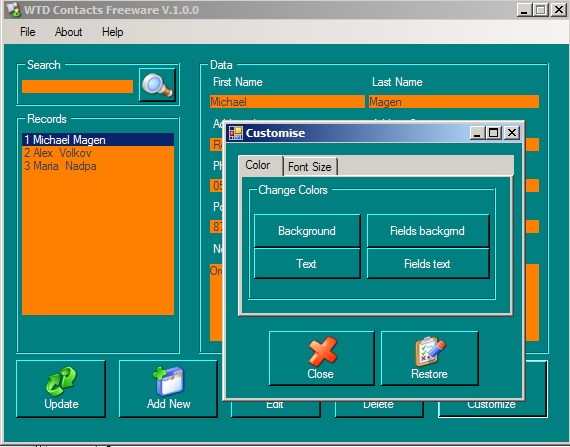Click the green Update arrows icon
Image resolution: width=570 pixels, height=447 pixels.
pyautogui.click(x=61, y=381)
